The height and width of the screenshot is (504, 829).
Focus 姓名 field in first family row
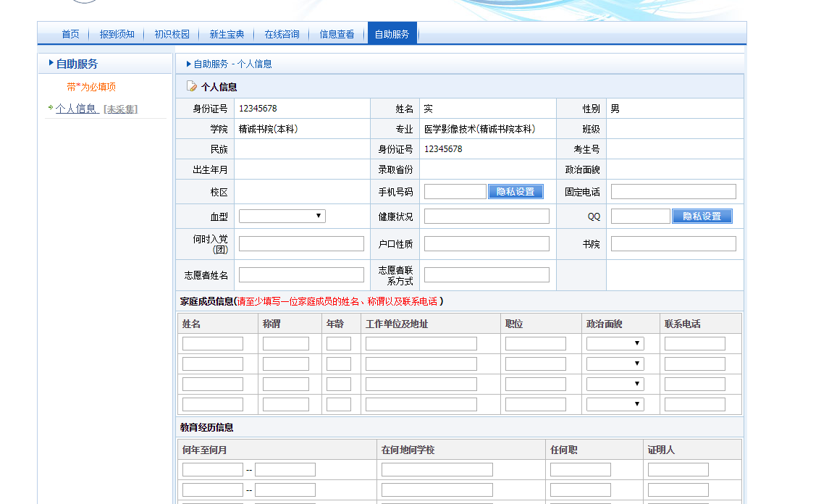coord(213,344)
